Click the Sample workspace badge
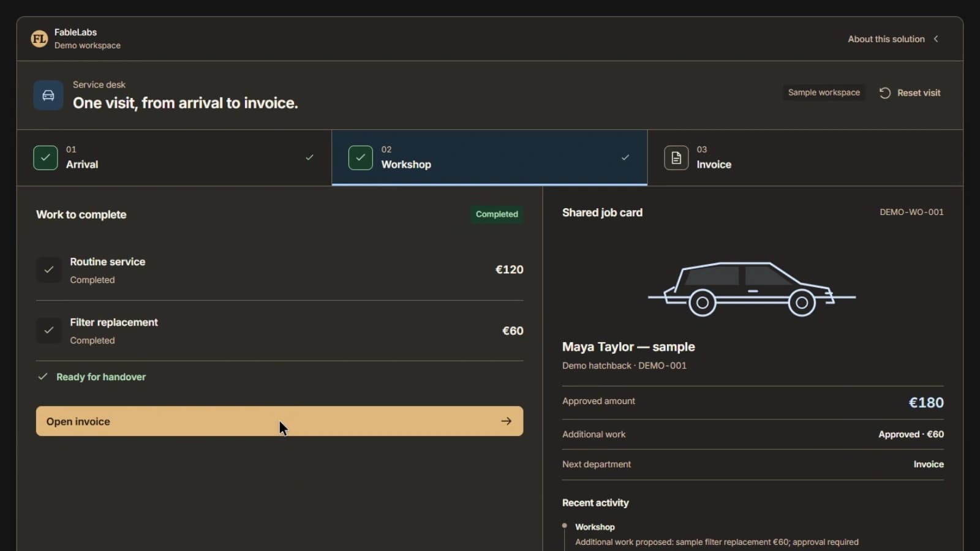 pos(824,92)
